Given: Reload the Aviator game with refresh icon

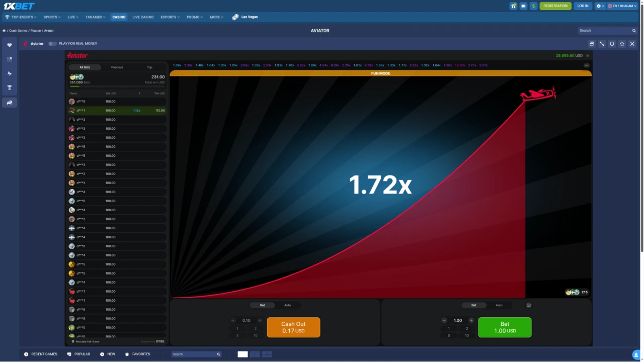Looking at the screenshot, I should (612, 44).
